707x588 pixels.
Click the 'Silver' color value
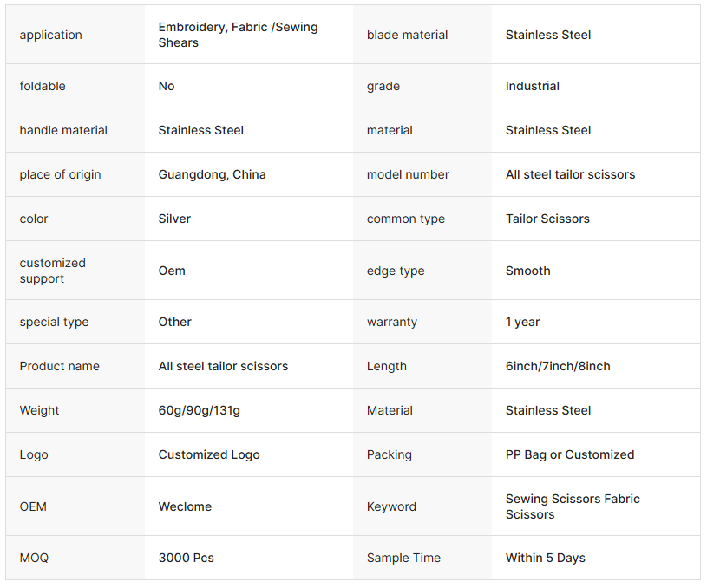(174, 219)
